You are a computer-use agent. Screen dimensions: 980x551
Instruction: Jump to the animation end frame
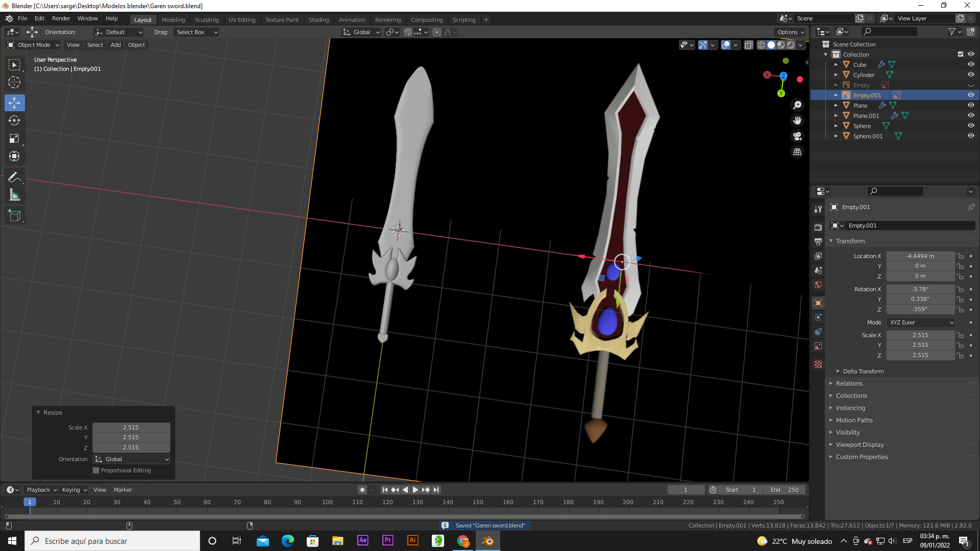point(436,490)
